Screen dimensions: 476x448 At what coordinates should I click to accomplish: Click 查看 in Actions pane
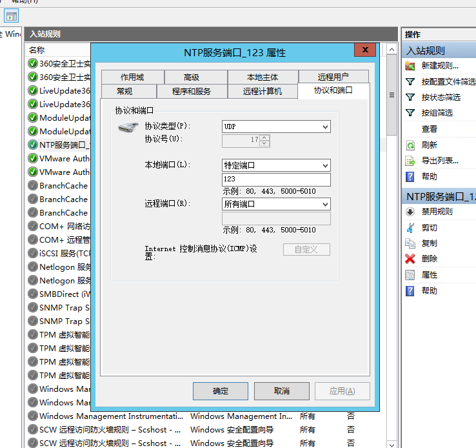430,129
